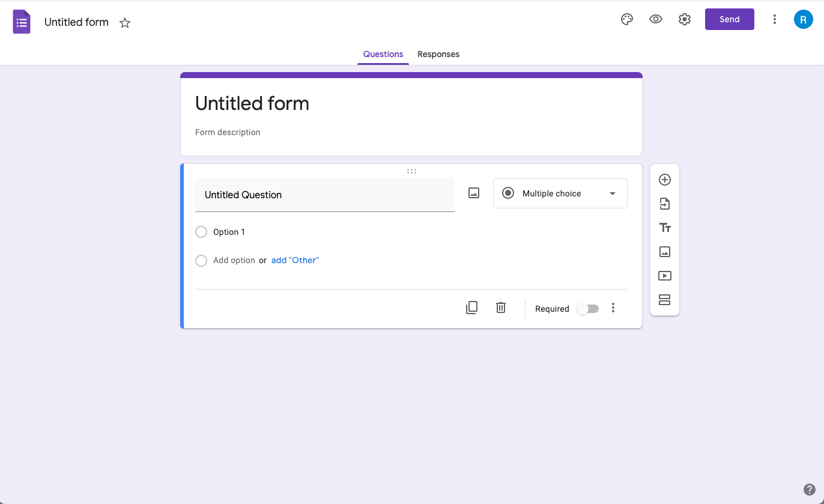Switch to the Responses tab

pos(438,54)
